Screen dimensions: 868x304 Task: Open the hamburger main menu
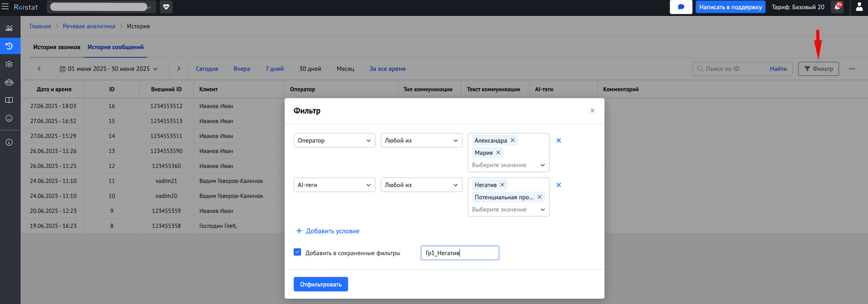pyautogui.click(x=5, y=7)
